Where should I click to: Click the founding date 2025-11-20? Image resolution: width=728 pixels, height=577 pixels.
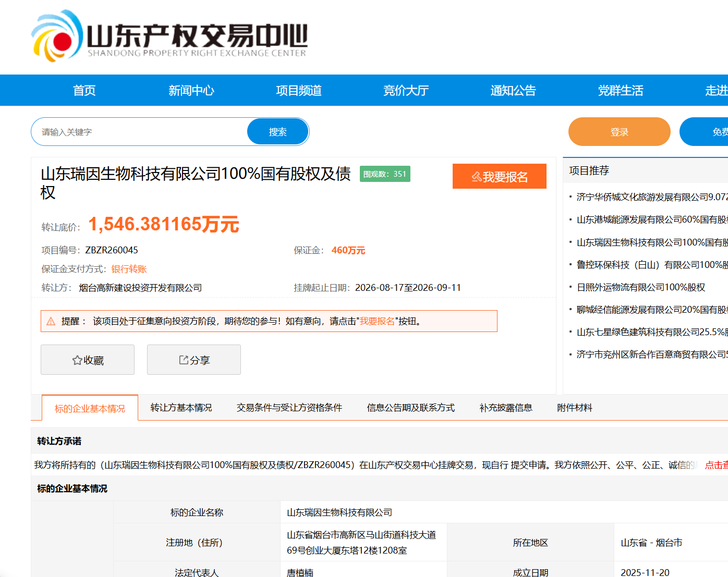(645, 572)
